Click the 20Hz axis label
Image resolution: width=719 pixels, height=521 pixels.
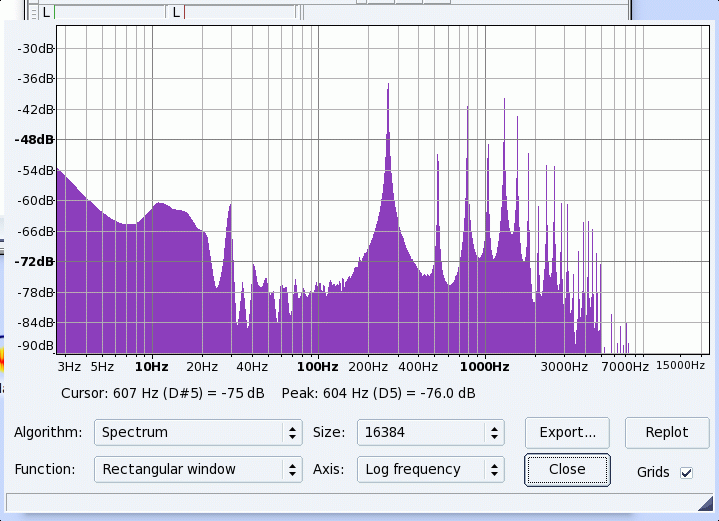click(202, 367)
